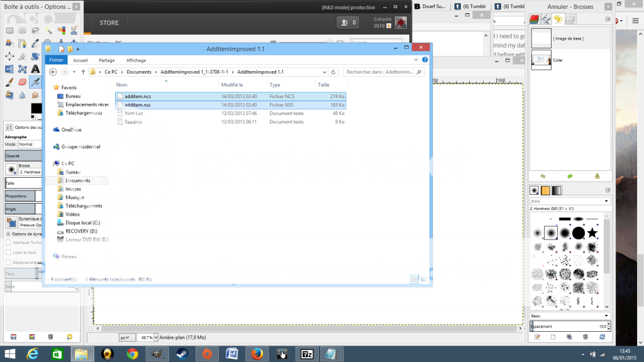The image size is (644, 362).
Task: Go up one folder level in Explorer
Action: click(83, 72)
